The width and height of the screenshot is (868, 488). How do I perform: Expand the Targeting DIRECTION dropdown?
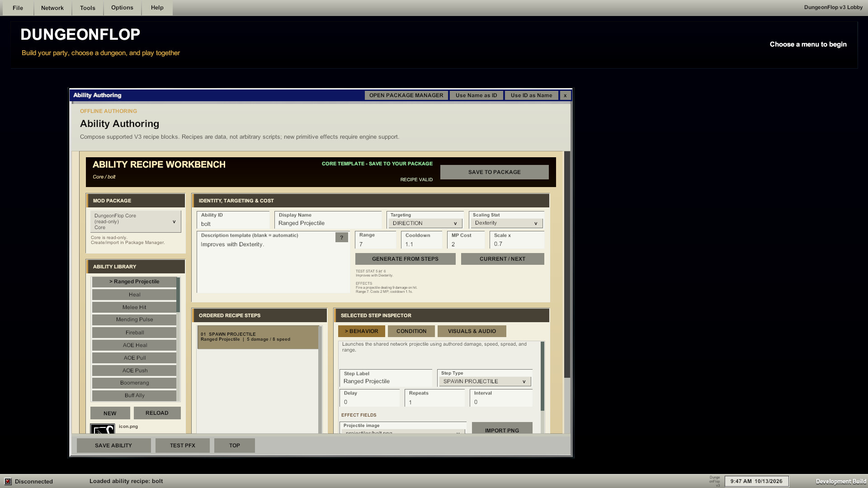(425, 223)
